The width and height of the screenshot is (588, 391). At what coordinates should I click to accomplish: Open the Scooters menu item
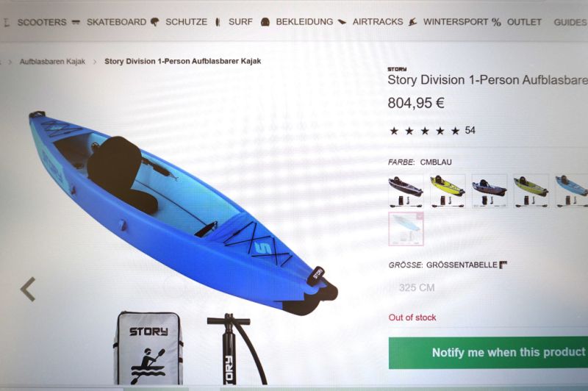42,23
